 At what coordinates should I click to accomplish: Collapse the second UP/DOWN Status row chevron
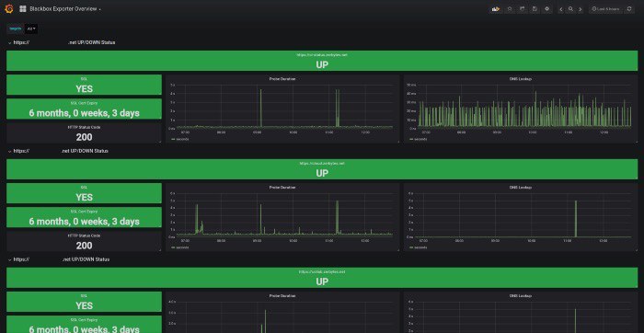(x=9, y=151)
